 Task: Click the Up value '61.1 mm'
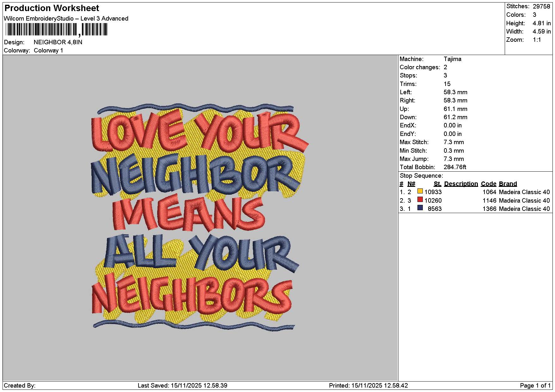455,109
